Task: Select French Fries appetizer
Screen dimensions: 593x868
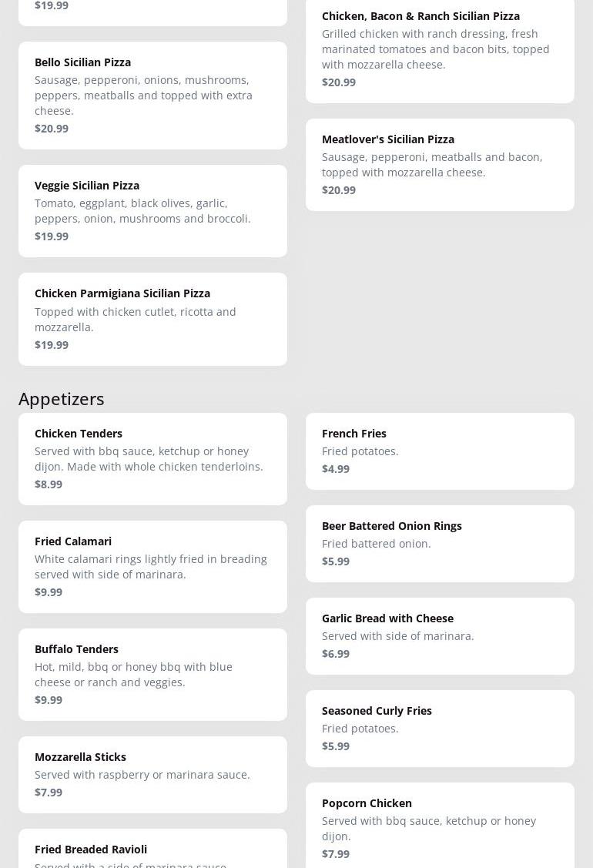Action: (x=440, y=451)
